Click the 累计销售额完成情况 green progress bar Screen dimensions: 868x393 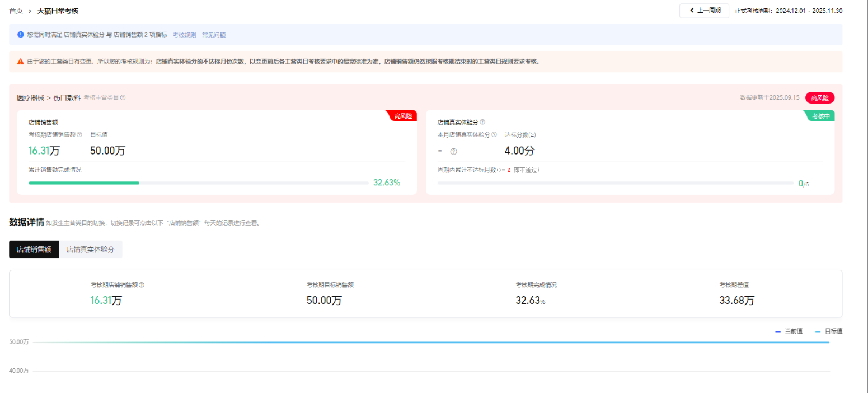click(84, 183)
